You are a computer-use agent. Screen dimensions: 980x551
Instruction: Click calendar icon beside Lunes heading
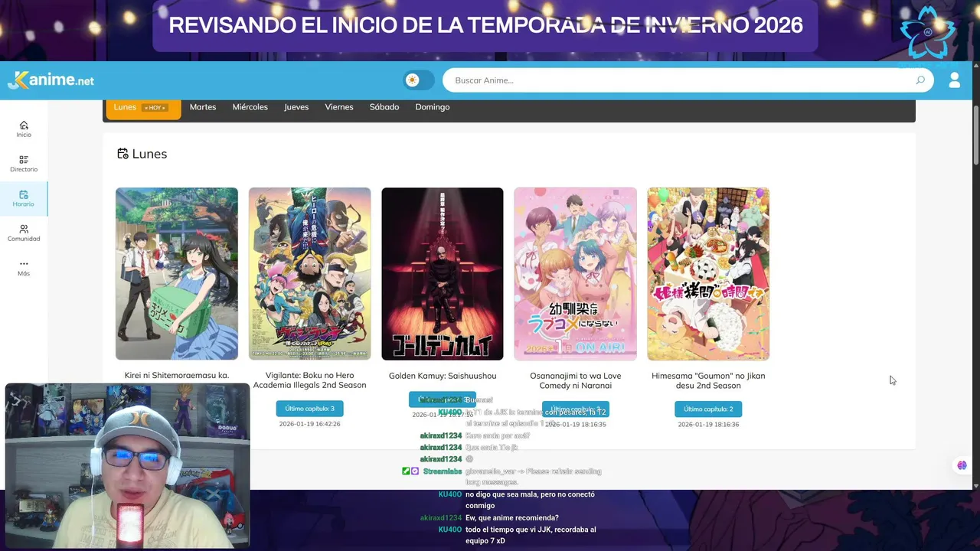(x=122, y=154)
